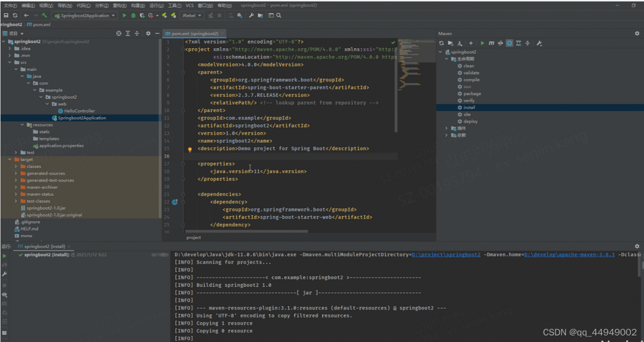Click locate-file target icon in project panel
The height and width of the screenshot is (342, 644).
coord(119,34)
